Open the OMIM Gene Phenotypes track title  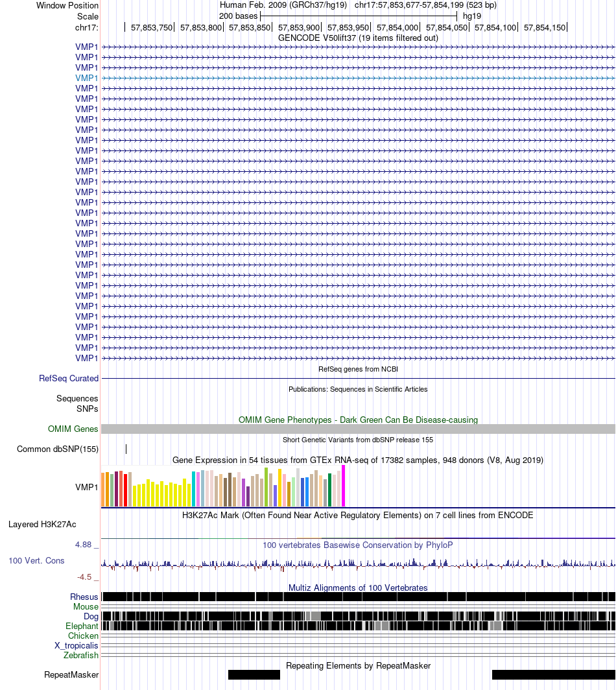point(358,420)
